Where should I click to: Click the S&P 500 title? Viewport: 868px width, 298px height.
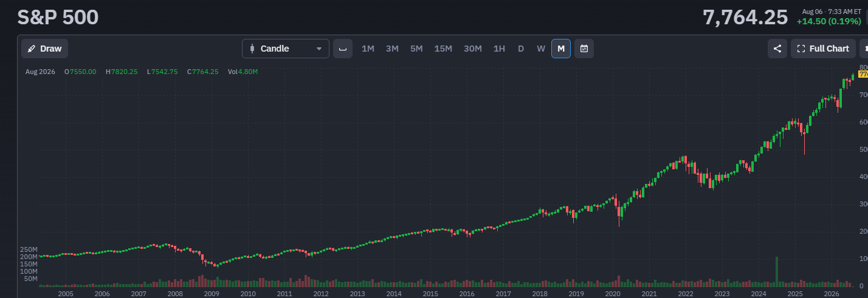(x=58, y=17)
